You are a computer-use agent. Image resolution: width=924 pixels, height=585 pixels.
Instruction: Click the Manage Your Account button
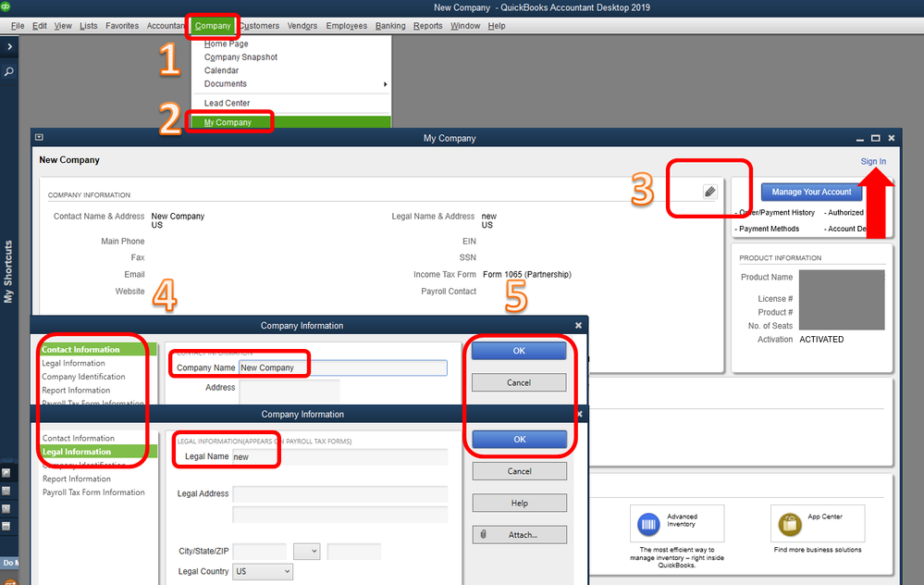pos(811,193)
